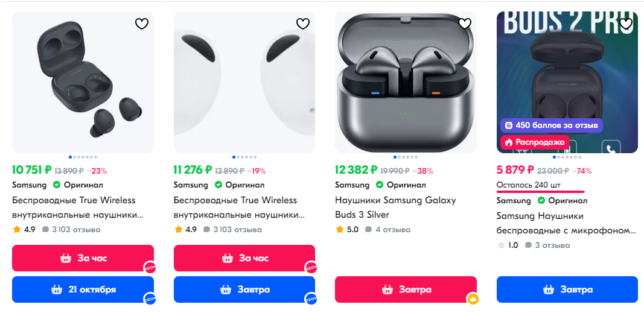Toggle heart on Galaxy Buds 3 Silver
644x313 pixels.
pos(465,24)
